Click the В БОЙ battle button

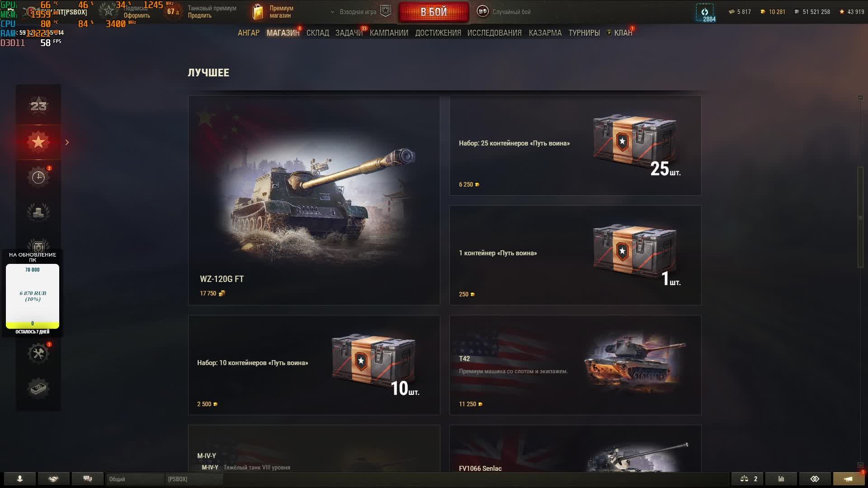pos(434,12)
